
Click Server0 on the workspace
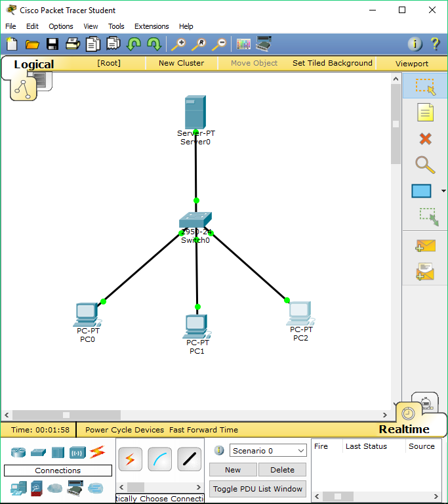tap(195, 112)
